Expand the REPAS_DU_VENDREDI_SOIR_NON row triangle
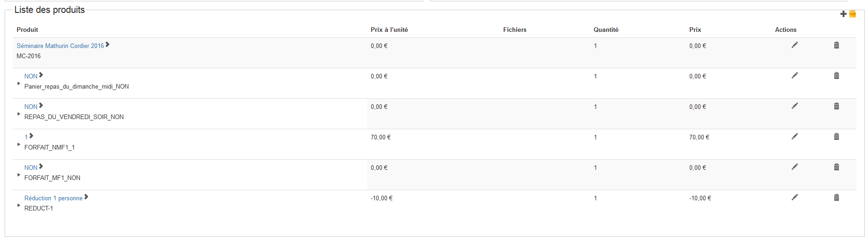 pos(18,114)
